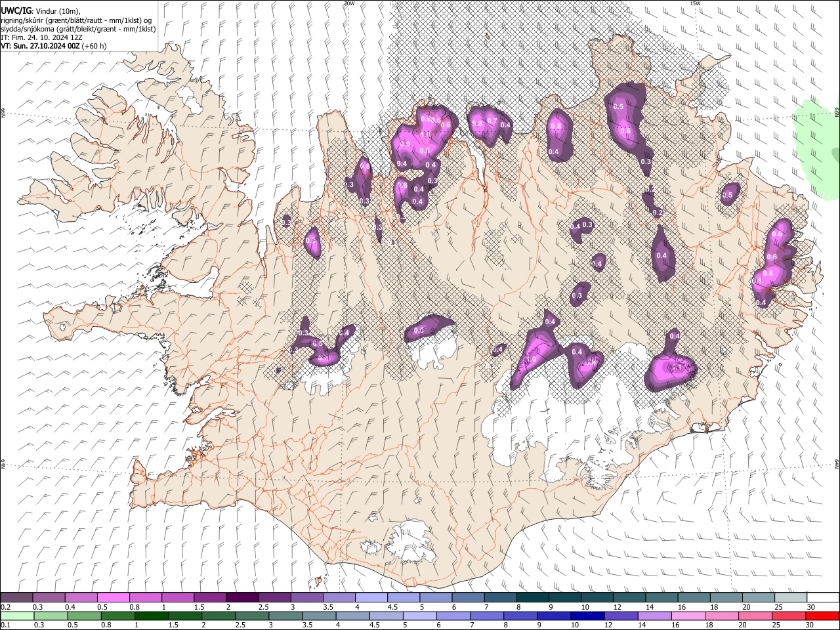The height and width of the screenshot is (630, 840).
Task: Click the 0.7 snowfall value on the map
Action: click(x=492, y=121)
